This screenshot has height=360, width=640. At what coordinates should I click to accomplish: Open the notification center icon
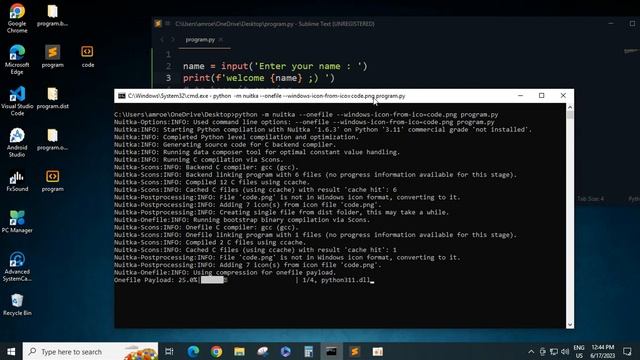627,351
